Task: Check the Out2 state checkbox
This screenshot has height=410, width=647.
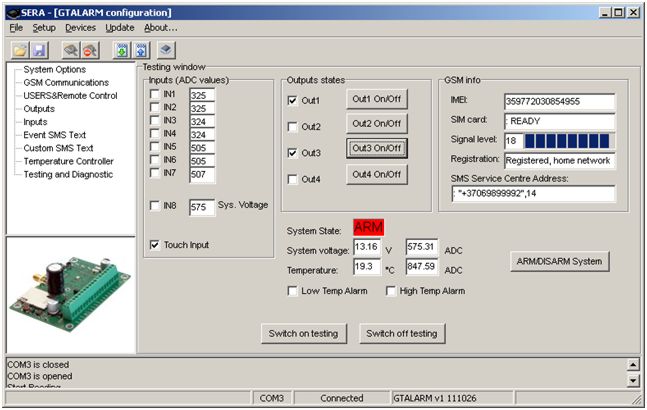Action: point(293,127)
